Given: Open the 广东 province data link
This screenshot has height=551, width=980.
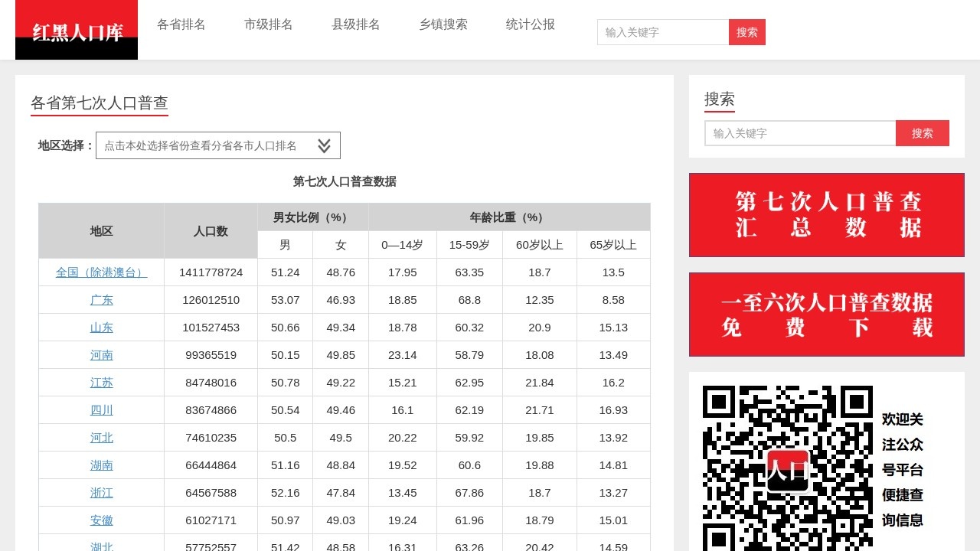Looking at the screenshot, I should tap(101, 299).
